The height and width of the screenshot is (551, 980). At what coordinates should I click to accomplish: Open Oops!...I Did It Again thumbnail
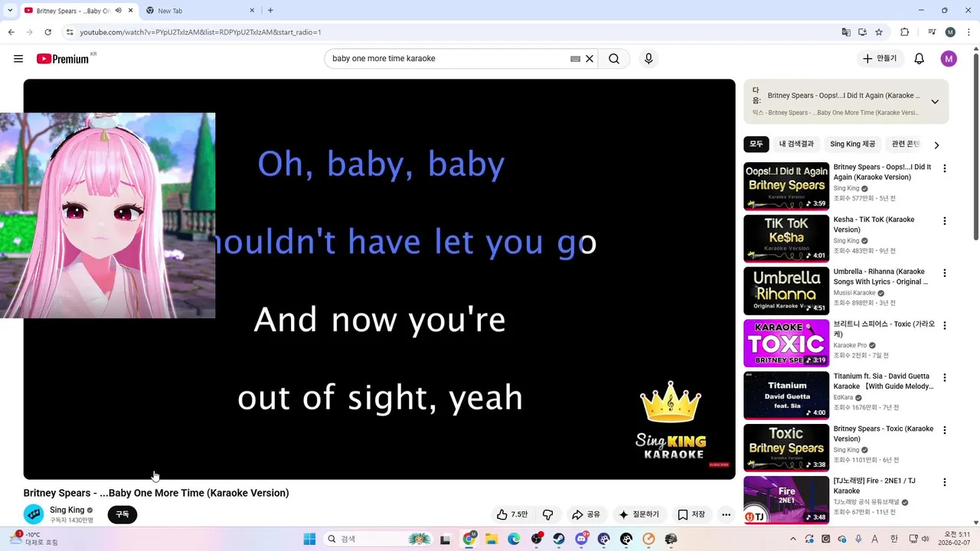coord(786,186)
